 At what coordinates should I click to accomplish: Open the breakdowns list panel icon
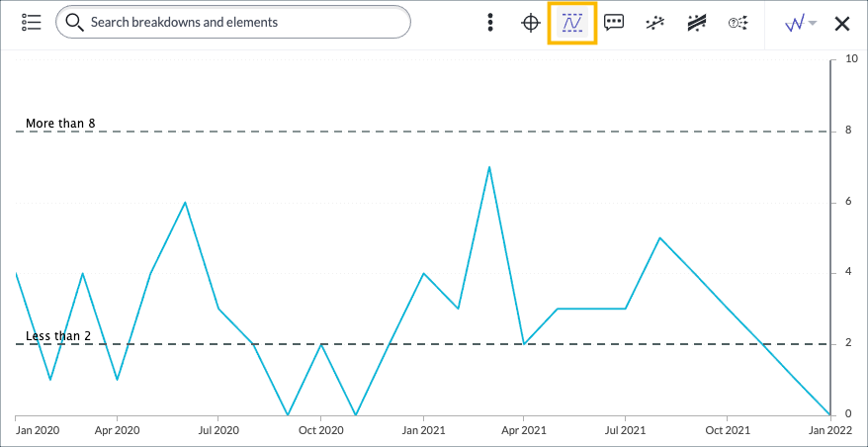(x=31, y=23)
